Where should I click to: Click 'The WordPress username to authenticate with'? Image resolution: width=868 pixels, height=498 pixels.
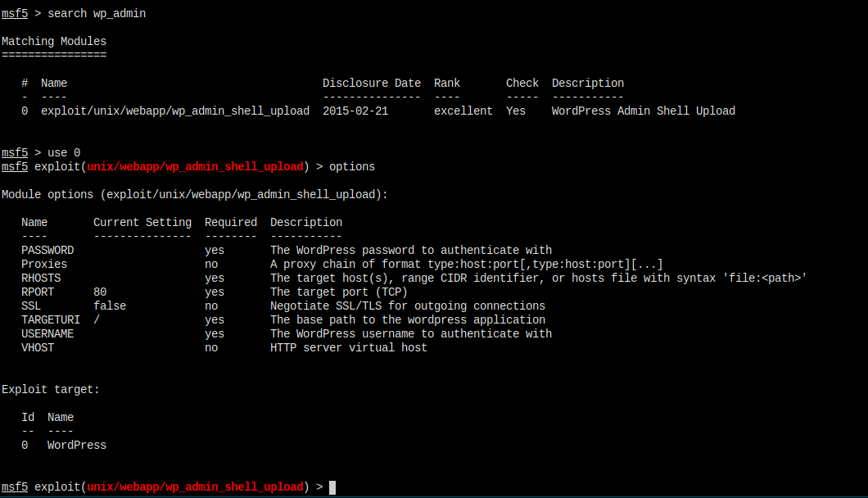tap(411, 333)
